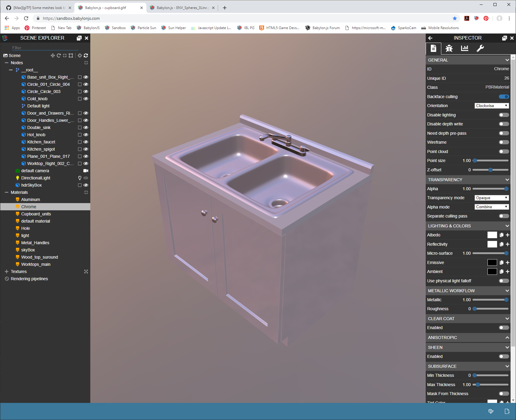The width and height of the screenshot is (516, 420).
Task: Select the scale gizmo icon in Scene row
Action: pos(65,55)
